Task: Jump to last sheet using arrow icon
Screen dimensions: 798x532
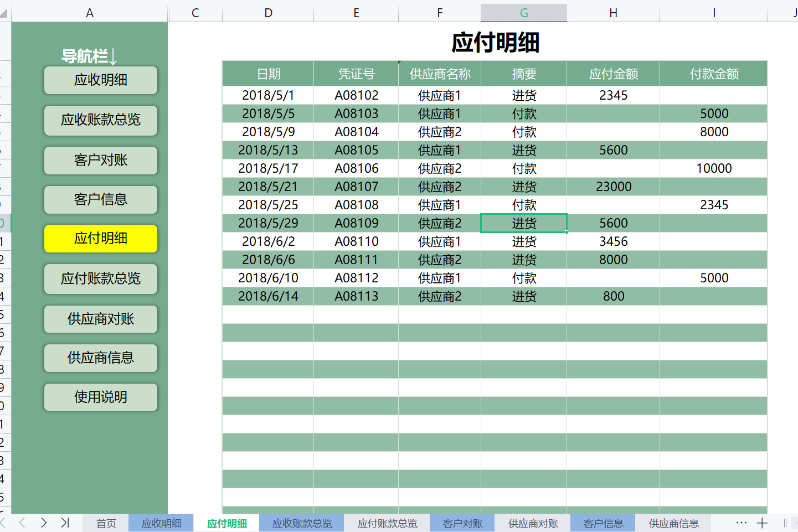Action: (65, 523)
